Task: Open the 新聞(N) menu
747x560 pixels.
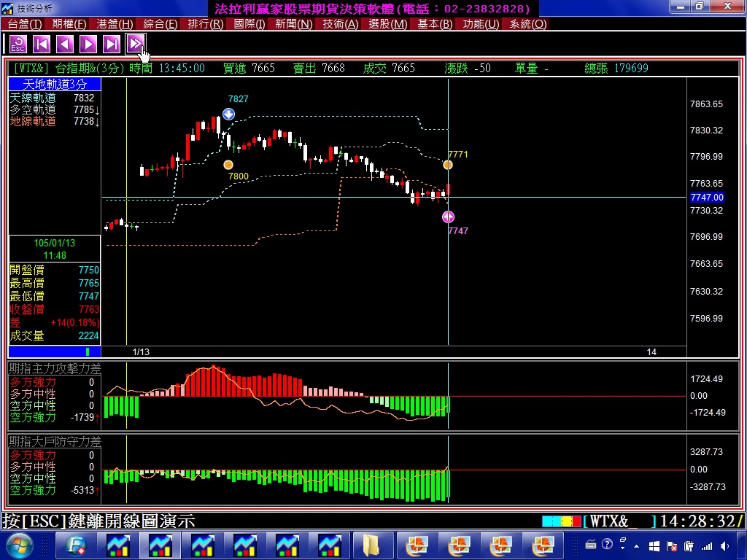Action: (293, 24)
